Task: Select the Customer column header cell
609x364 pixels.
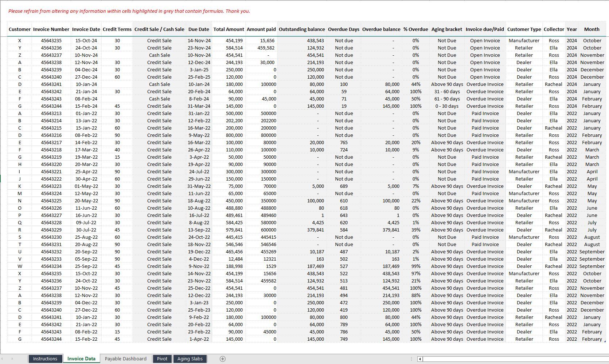Action: click(20, 29)
